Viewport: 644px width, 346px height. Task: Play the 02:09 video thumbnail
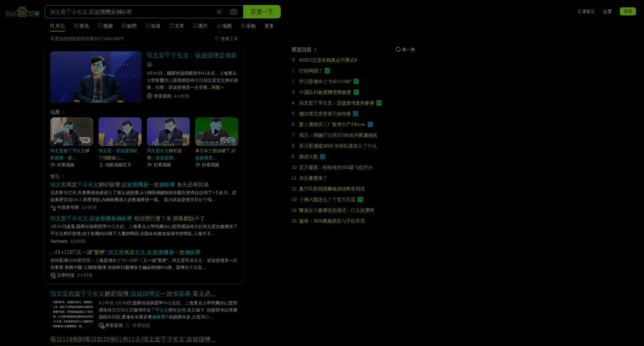[72, 131]
